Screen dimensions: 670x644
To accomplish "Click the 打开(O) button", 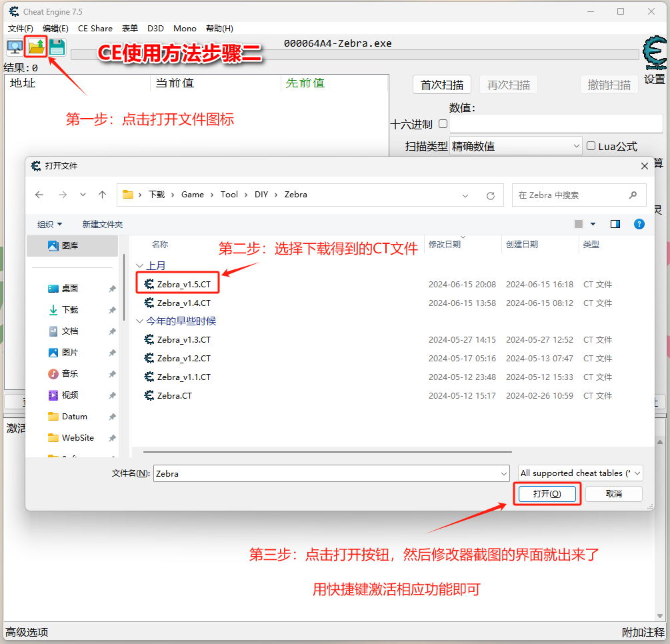I will click(547, 494).
